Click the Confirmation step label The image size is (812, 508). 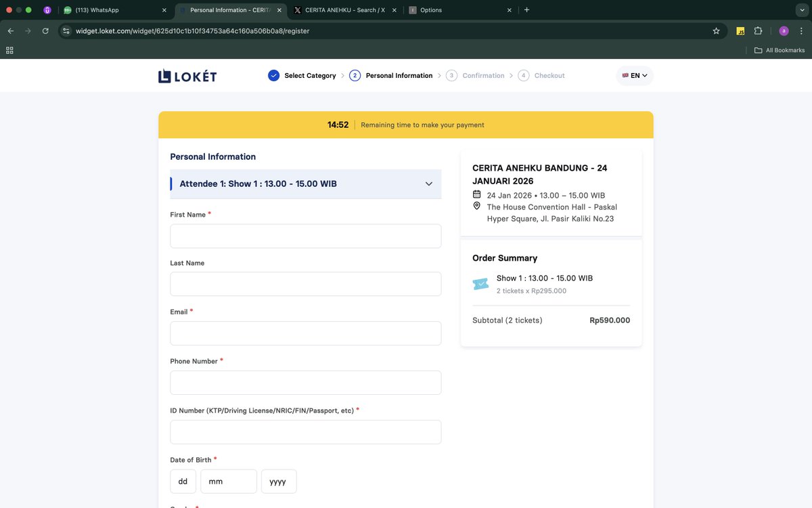pos(483,76)
